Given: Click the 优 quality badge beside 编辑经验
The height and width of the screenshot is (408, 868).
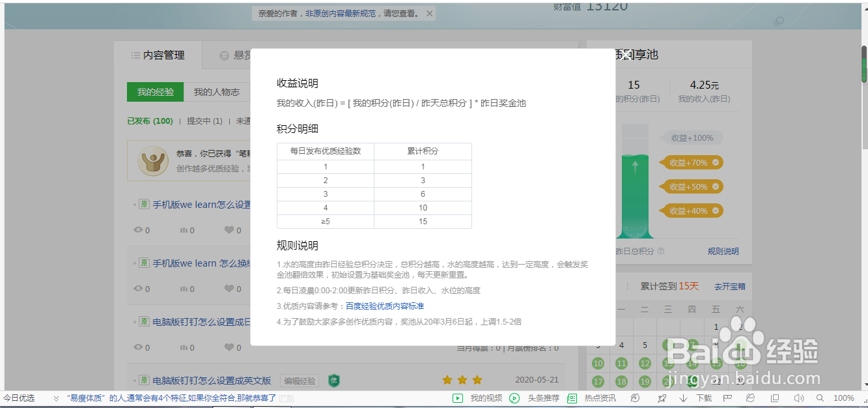Looking at the screenshot, I should click(334, 380).
